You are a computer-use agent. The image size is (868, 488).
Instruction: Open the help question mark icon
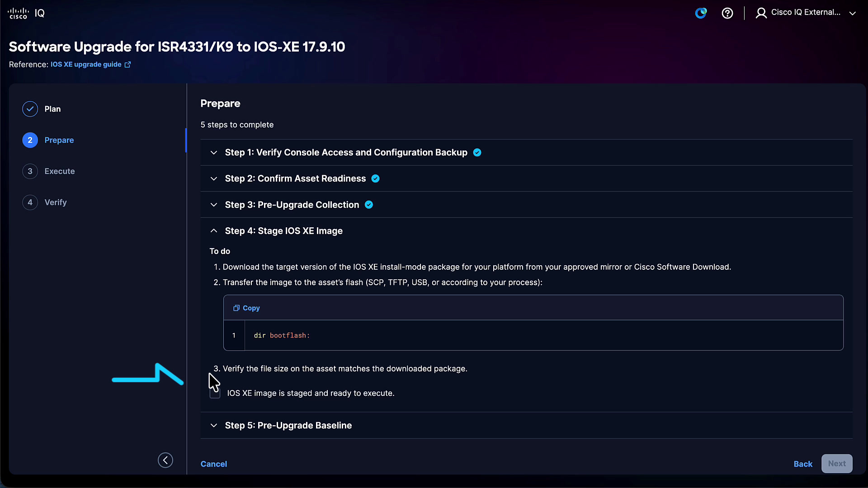727,13
